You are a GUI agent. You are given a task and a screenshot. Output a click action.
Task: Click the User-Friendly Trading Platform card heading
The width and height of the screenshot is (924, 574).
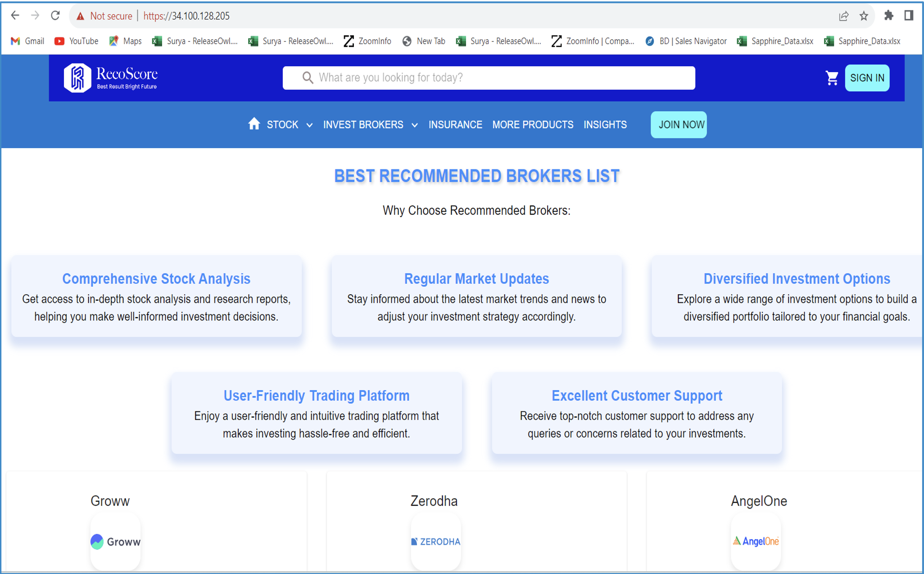point(317,396)
